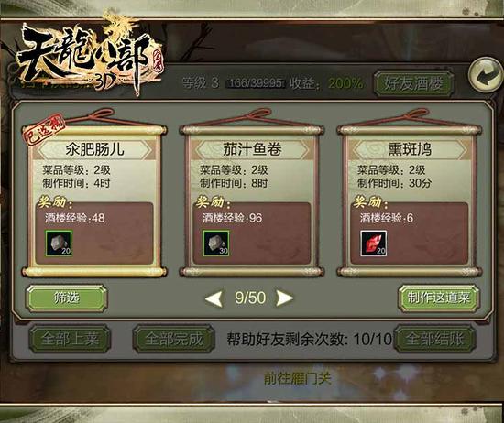
Task: Tap the grey ore reward icon with 30
Action: pos(216,244)
